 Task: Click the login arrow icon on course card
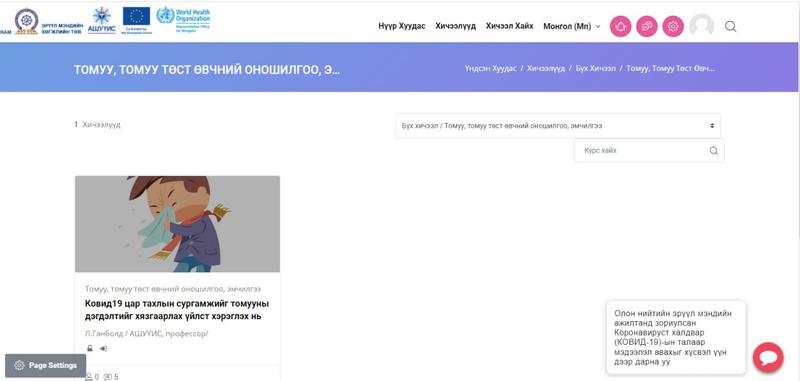point(104,348)
